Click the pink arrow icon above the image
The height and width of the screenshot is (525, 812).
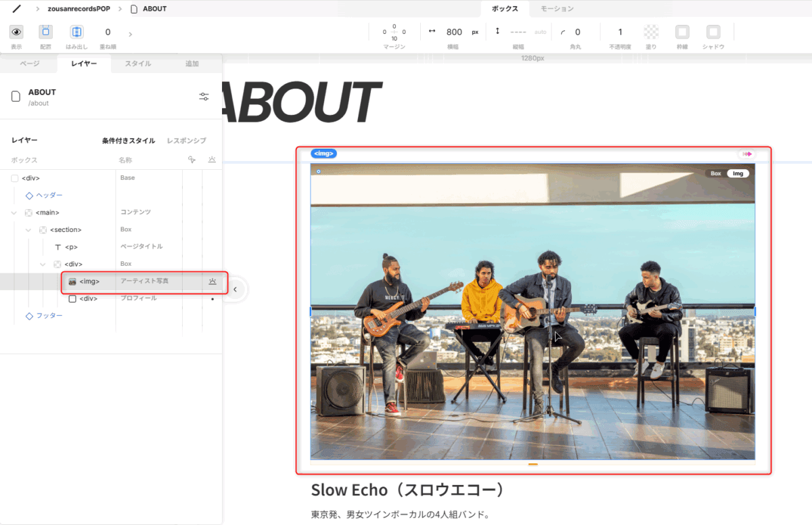(747, 154)
